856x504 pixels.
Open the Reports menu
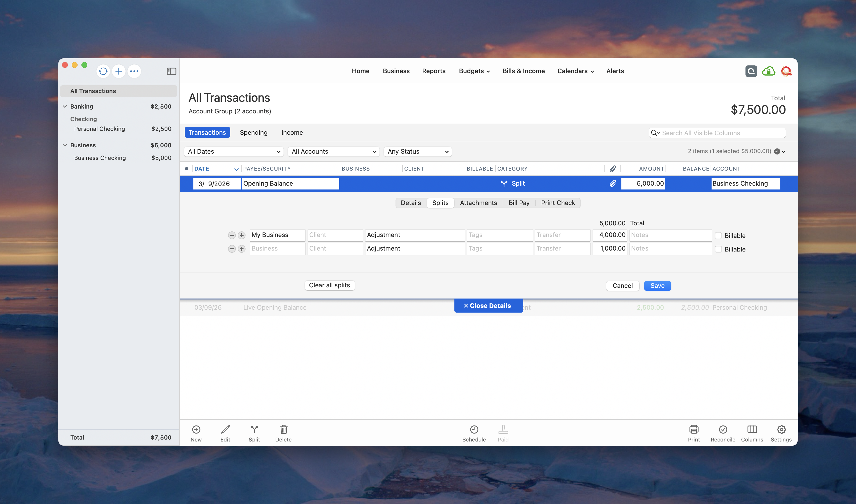[x=433, y=71]
